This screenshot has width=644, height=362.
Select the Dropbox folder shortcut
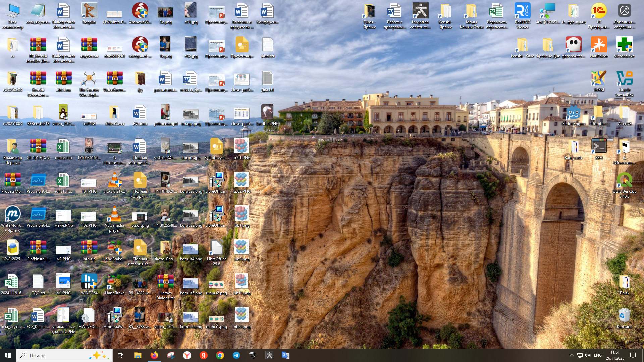click(599, 114)
